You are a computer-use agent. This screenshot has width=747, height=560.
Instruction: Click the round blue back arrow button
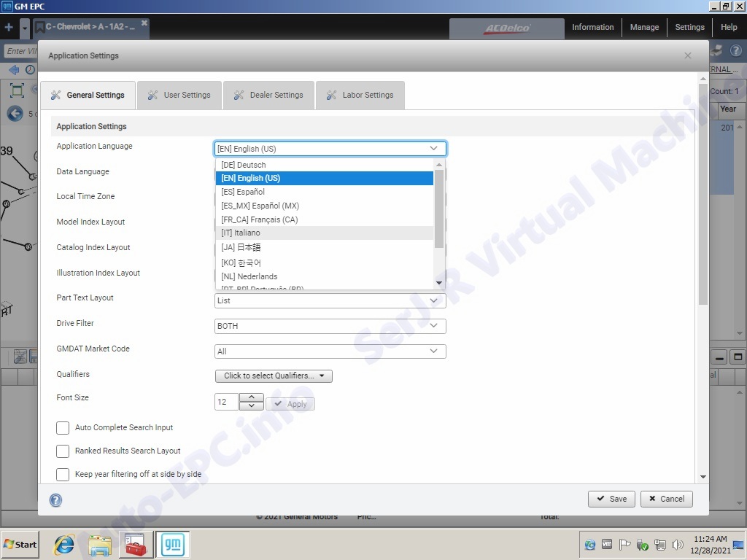pyautogui.click(x=15, y=113)
